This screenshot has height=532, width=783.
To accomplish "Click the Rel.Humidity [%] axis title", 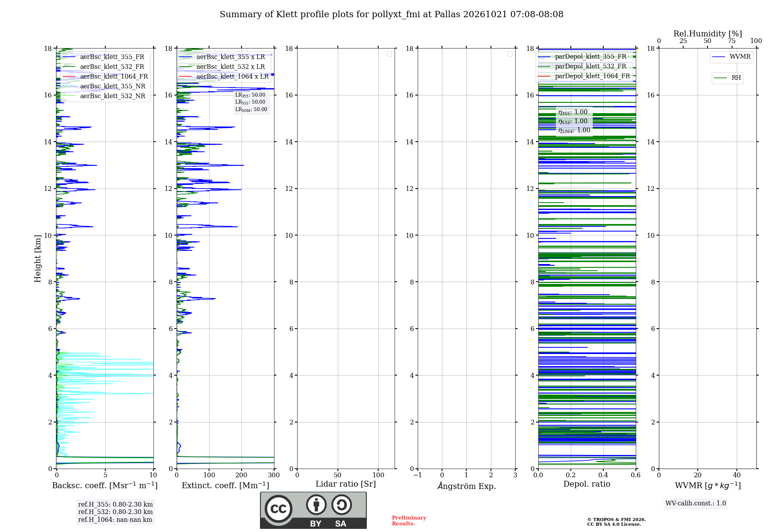I will click(708, 34).
